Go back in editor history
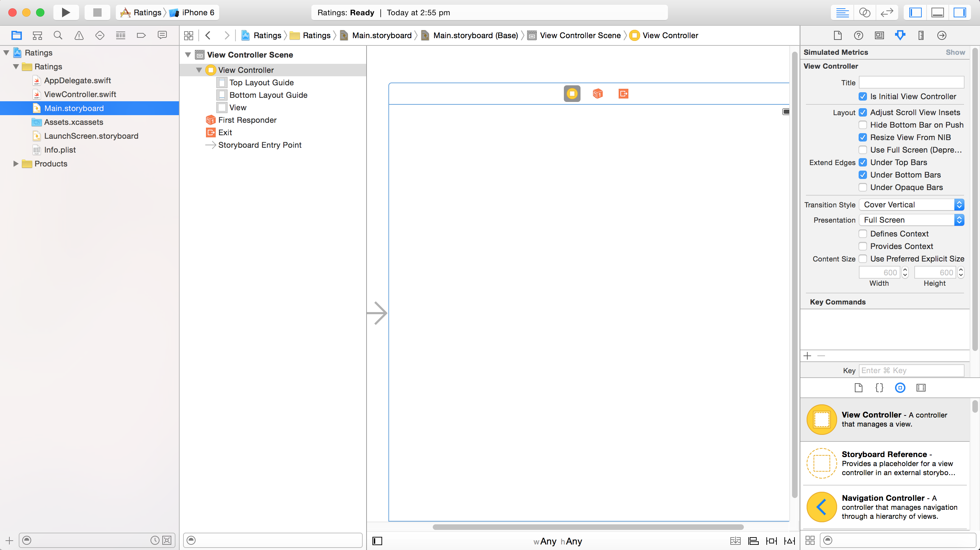Screen dimensions: 980x550 pos(208,35)
